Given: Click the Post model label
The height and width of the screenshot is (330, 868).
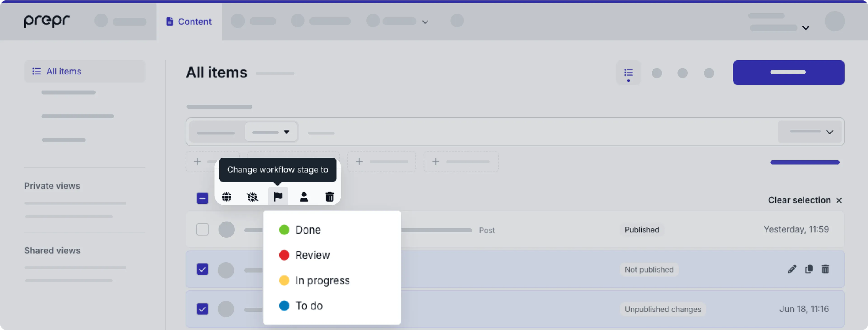Looking at the screenshot, I should click(x=487, y=230).
